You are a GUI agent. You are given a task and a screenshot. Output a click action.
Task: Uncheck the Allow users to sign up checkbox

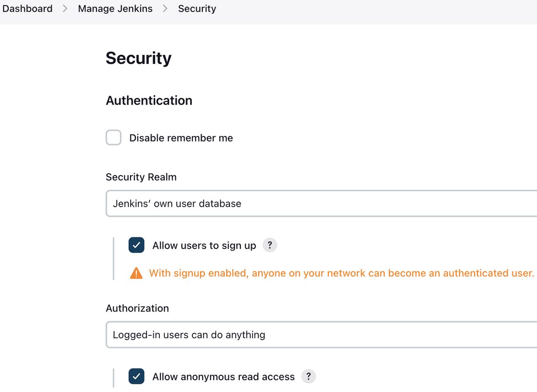(137, 245)
